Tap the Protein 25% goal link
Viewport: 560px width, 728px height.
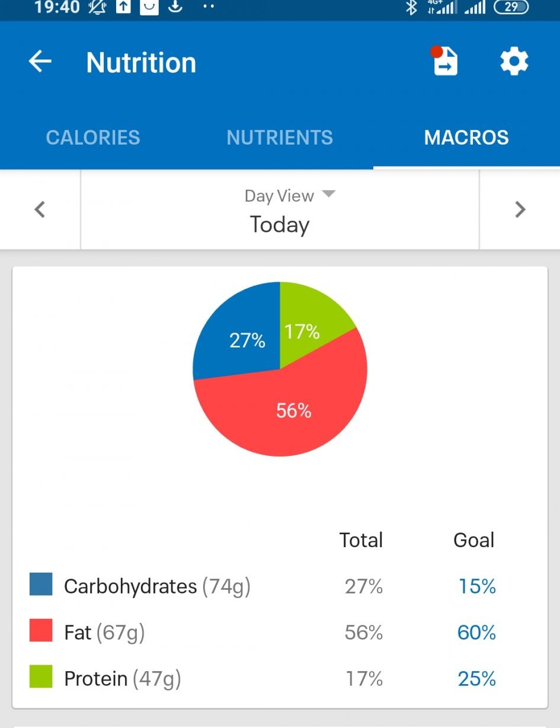point(476,678)
